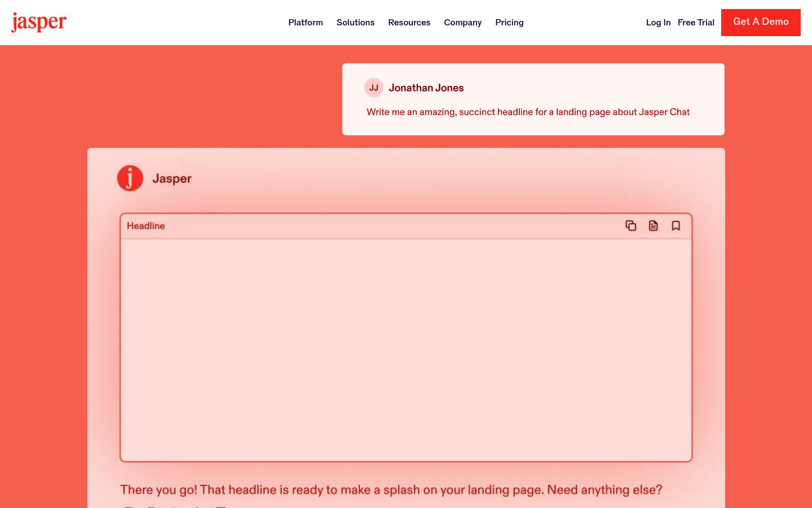Open the Company menu

pos(462,23)
